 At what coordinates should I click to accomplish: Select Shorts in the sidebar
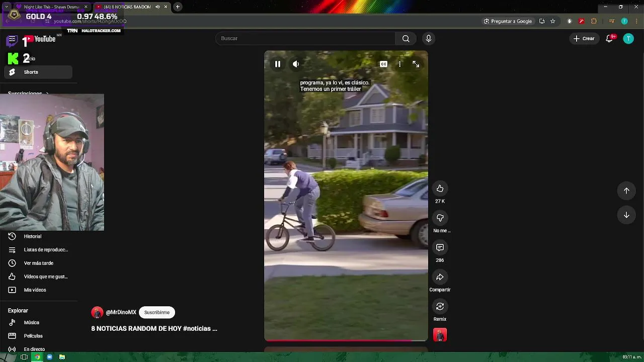click(38, 72)
